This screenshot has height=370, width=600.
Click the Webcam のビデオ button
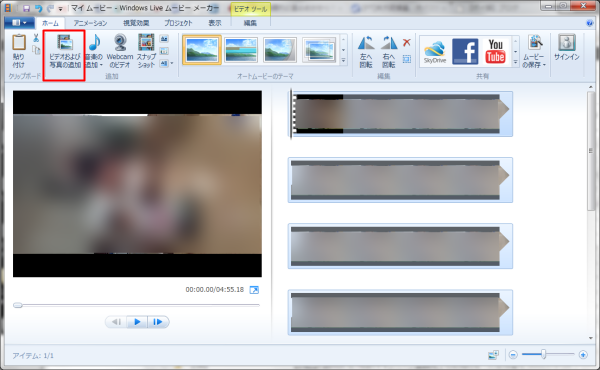point(120,51)
